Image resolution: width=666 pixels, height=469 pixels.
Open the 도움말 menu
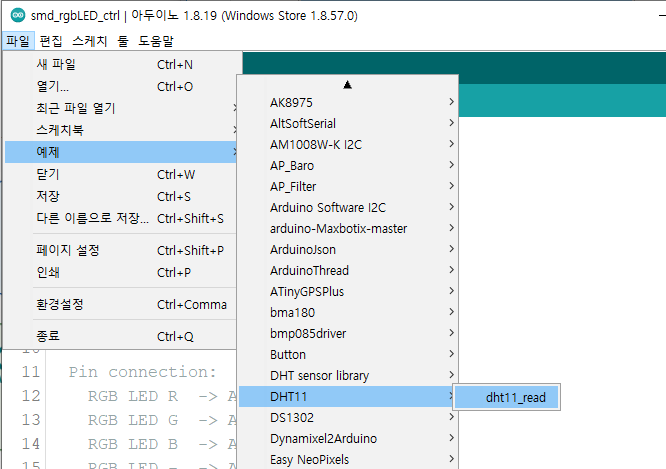(x=156, y=41)
